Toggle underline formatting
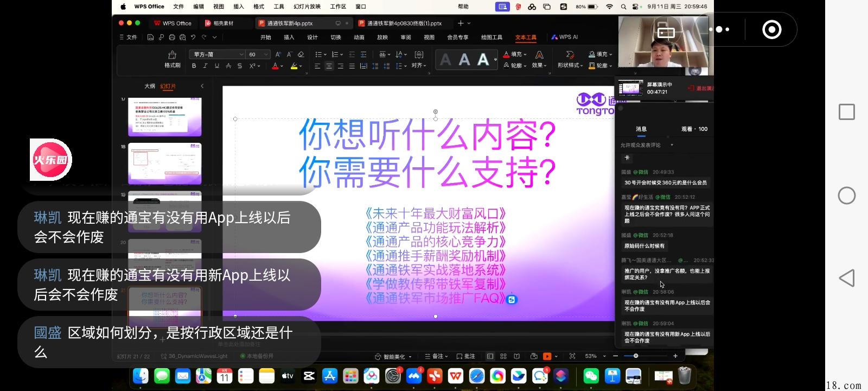This screenshot has width=868, height=391. 217,66
